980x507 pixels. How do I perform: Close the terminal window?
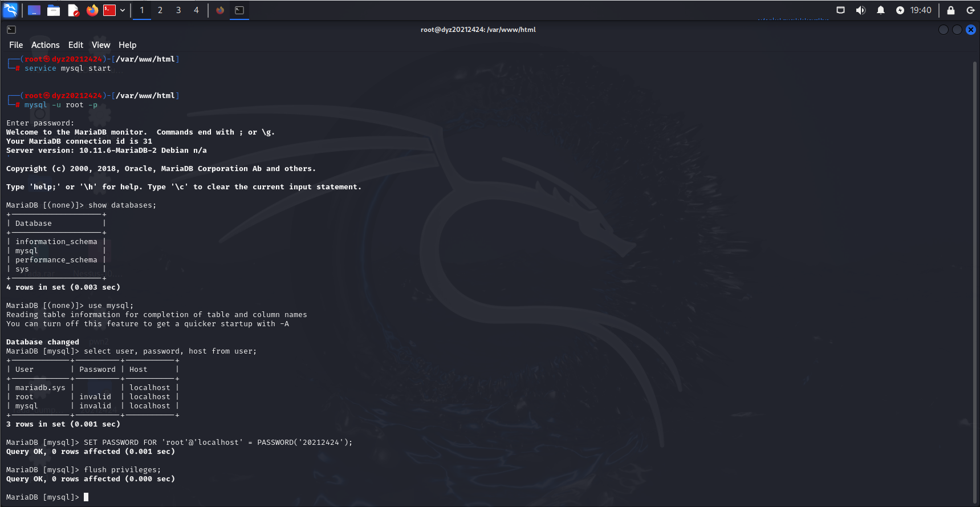pos(971,30)
